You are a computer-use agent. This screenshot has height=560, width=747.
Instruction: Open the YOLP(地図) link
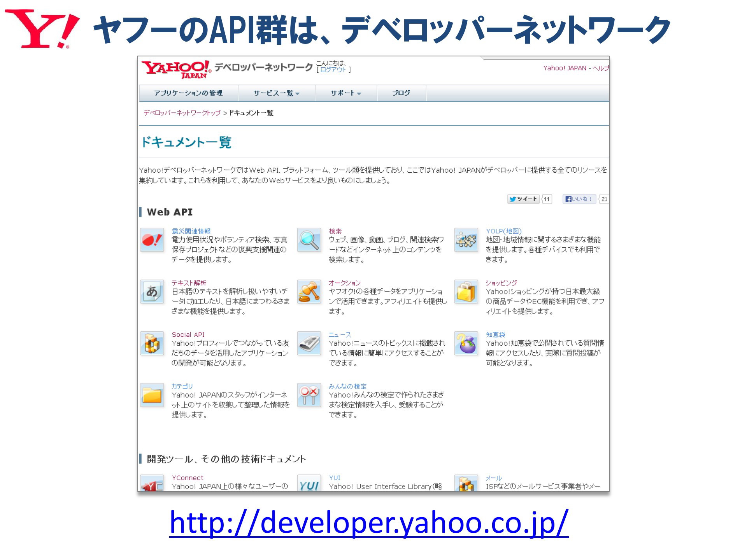[503, 231]
